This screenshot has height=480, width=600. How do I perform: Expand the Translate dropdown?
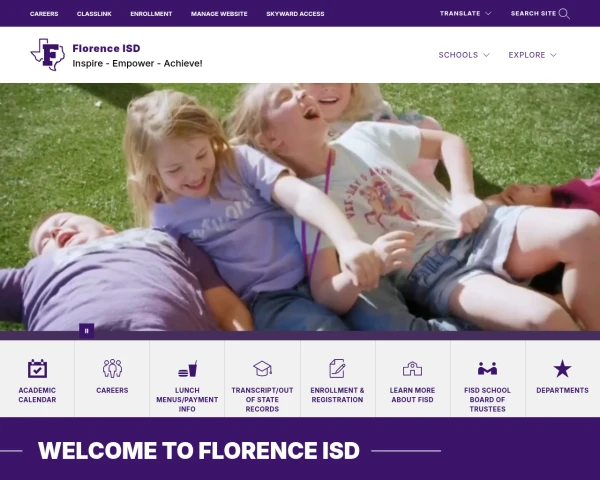[x=465, y=13]
